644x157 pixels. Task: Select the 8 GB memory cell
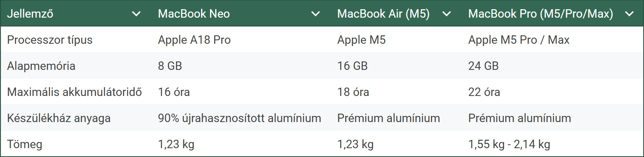[x=170, y=66]
